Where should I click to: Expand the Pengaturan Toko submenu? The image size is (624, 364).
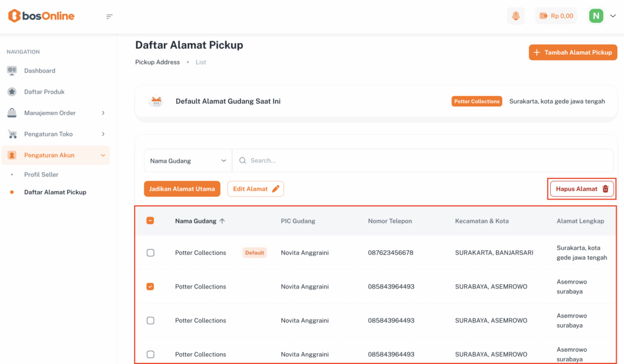point(103,134)
